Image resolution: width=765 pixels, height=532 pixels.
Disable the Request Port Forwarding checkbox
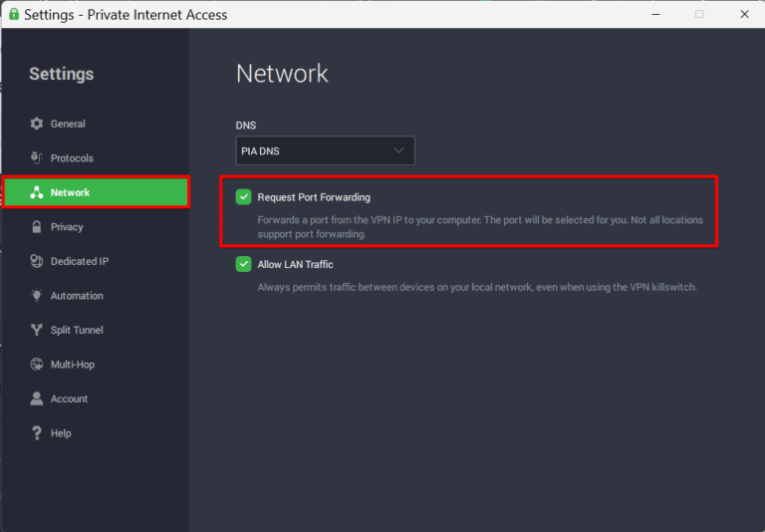pos(243,197)
